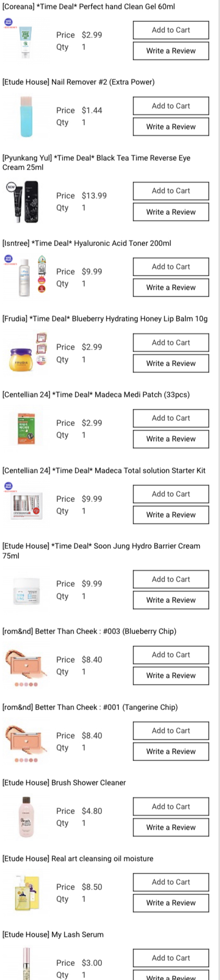Write a review for Nail Remover #2
This screenshot has height=980, width=220.
coord(171,127)
